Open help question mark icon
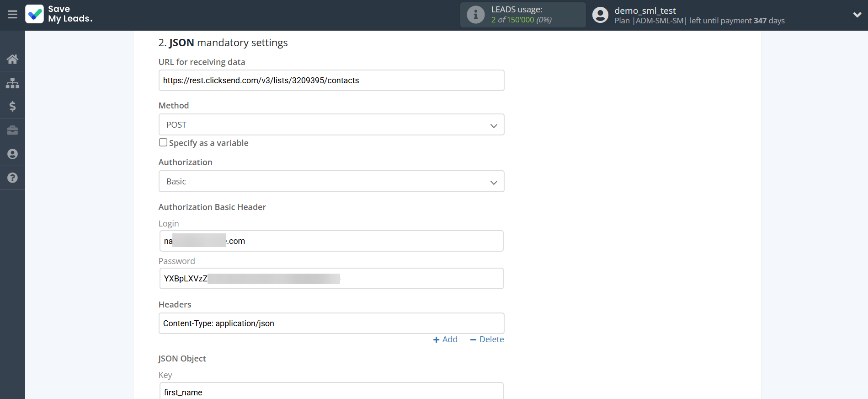This screenshot has height=399, width=868. pyautogui.click(x=12, y=178)
